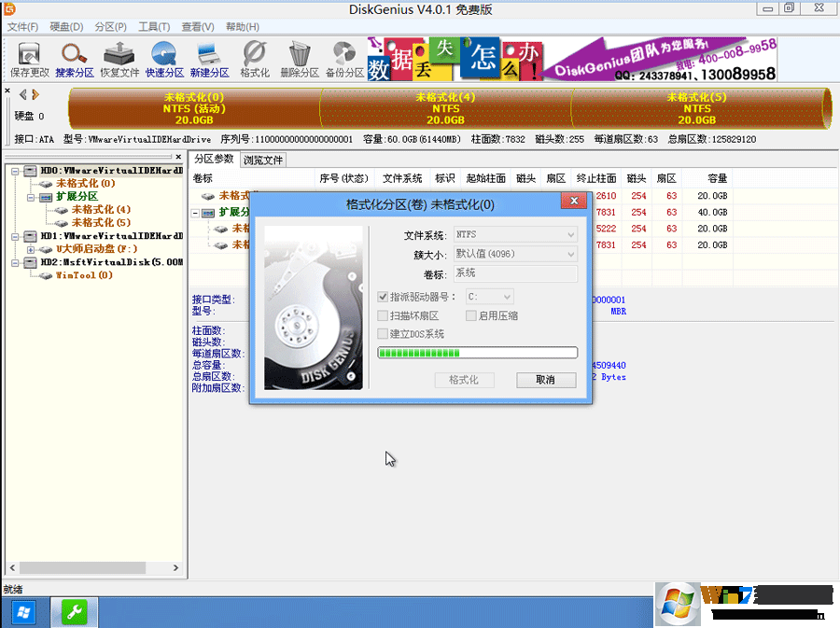The image size is (840, 628).
Task: Launch 快速分区 from the toolbar
Action: point(164,58)
